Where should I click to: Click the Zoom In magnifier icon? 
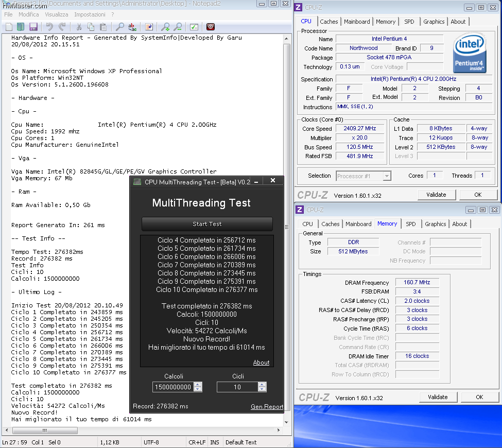coord(165,27)
